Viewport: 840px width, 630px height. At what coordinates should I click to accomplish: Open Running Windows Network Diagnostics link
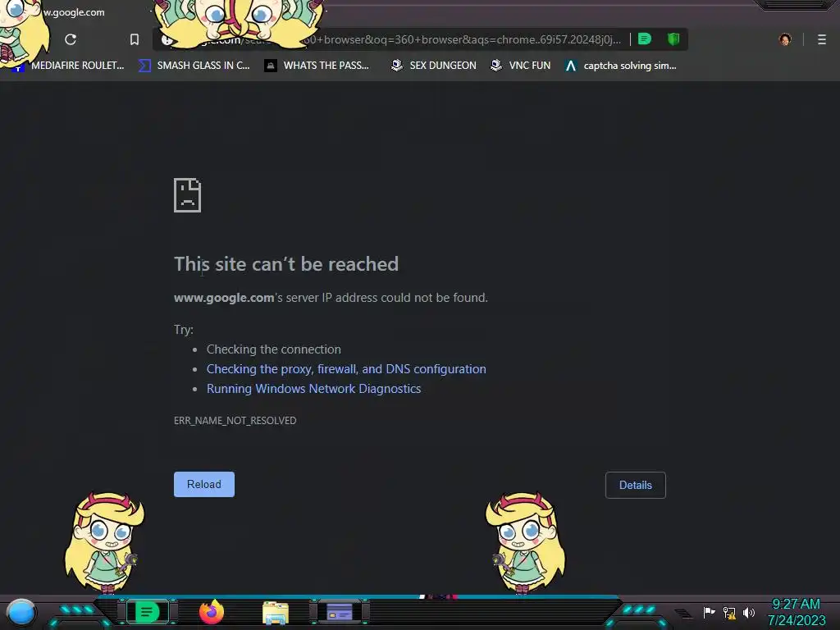tap(314, 389)
